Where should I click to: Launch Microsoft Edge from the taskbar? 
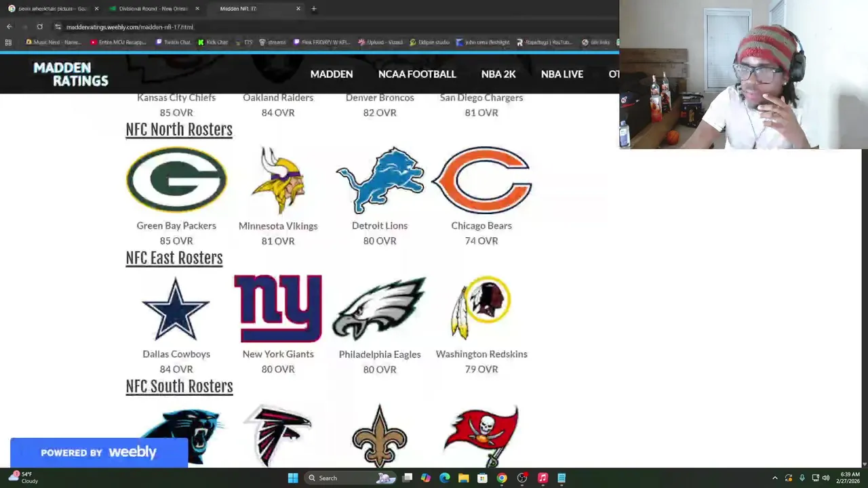pos(444,478)
